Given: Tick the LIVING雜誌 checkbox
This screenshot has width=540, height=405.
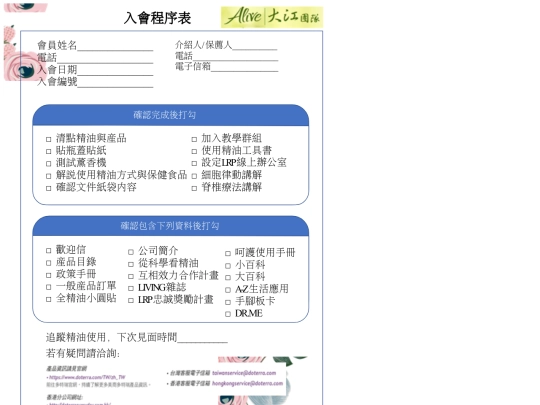Looking at the screenshot, I should coord(131,288).
